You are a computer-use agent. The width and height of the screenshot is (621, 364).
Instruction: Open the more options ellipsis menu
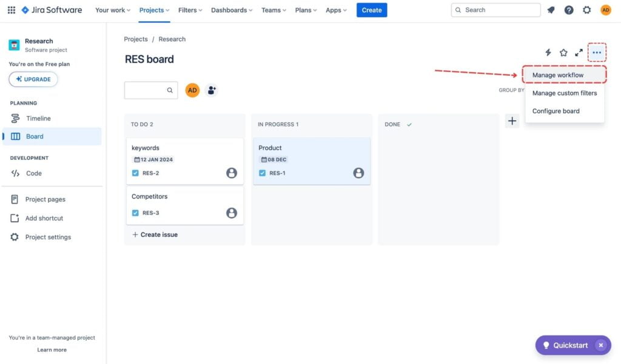597,52
